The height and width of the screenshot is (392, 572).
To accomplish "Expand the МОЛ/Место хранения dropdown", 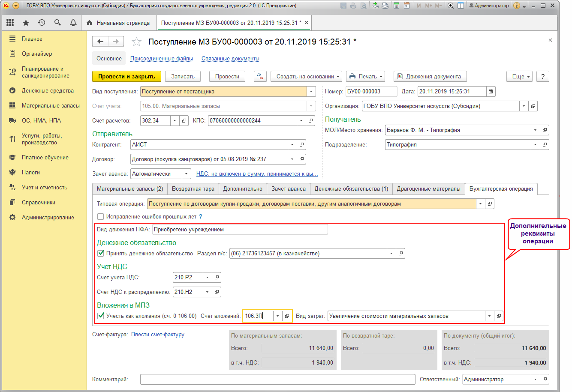I will pyautogui.click(x=535, y=130).
